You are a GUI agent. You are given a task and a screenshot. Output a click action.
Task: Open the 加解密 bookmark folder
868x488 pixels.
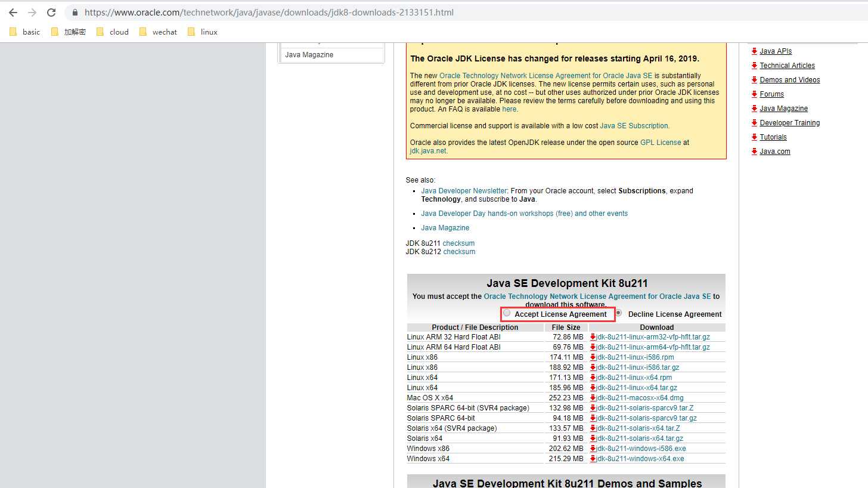pos(69,32)
